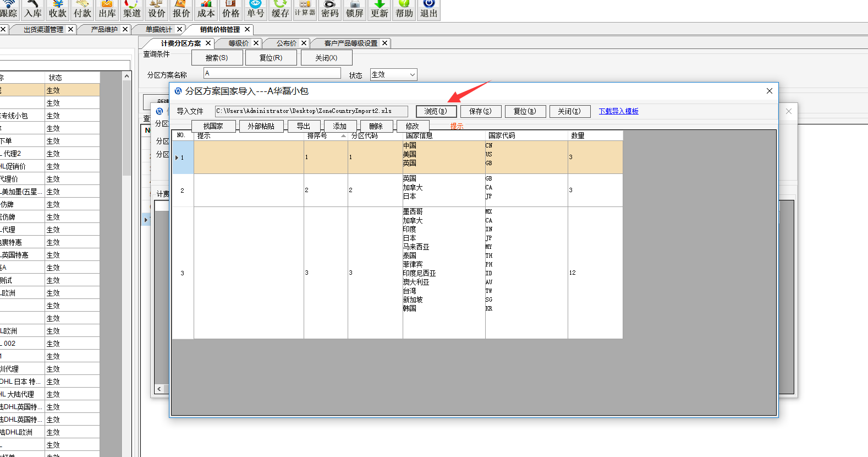Click the 更新 (update) toolbar icon
This screenshot has height=457, width=868.
380,9
